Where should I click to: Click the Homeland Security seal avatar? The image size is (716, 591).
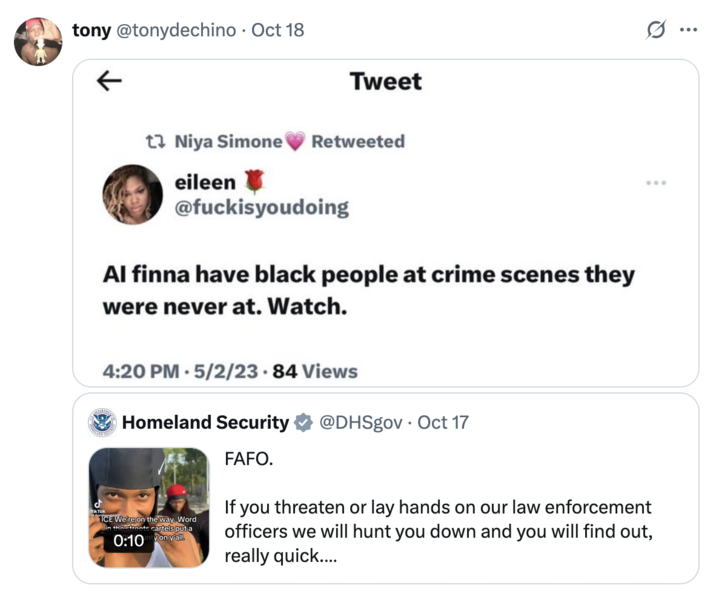coord(102,423)
